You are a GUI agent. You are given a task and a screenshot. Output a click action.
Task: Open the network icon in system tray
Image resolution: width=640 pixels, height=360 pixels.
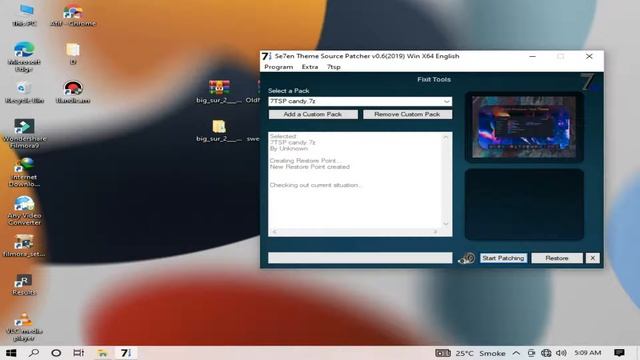546,353
